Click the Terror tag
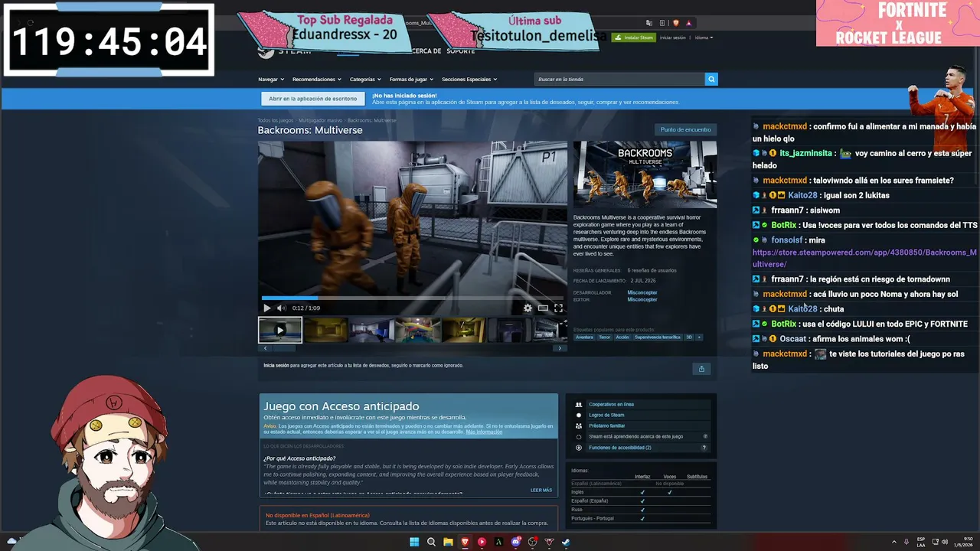Image resolution: width=980 pixels, height=551 pixels. pyautogui.click(x=604, y=337)
